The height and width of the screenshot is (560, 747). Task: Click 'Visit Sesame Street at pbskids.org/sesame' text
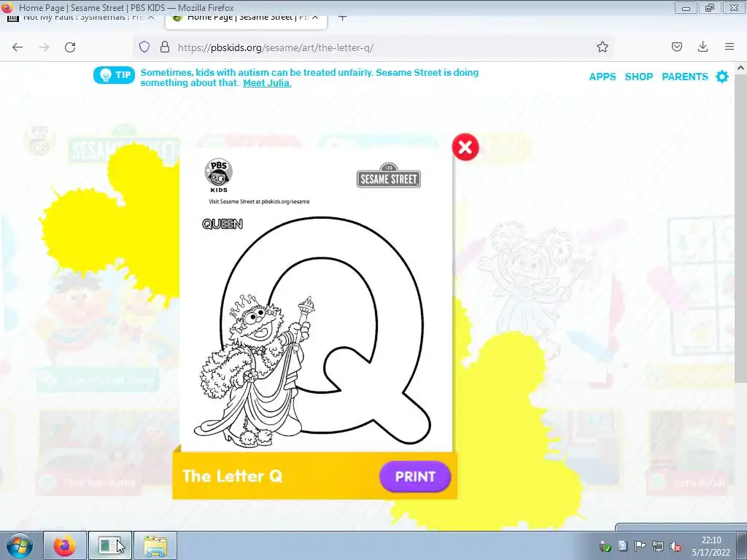(259, 201)
